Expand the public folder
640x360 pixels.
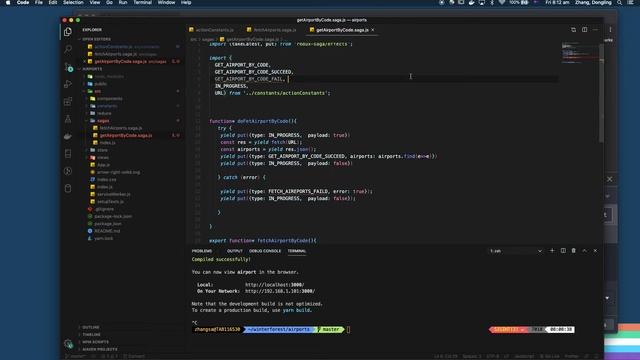tap(100, 84)
